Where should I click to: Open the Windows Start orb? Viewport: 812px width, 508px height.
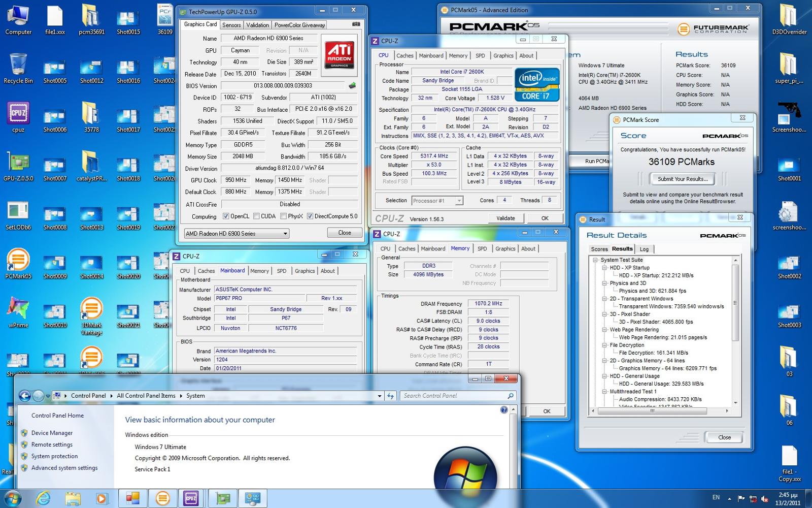click(x=12, y=498)
